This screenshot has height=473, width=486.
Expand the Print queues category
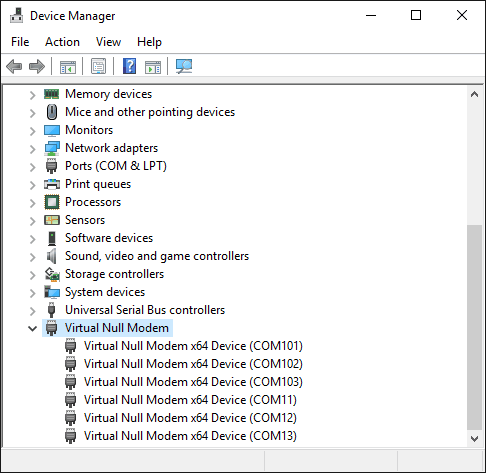[x=32, y=185]
